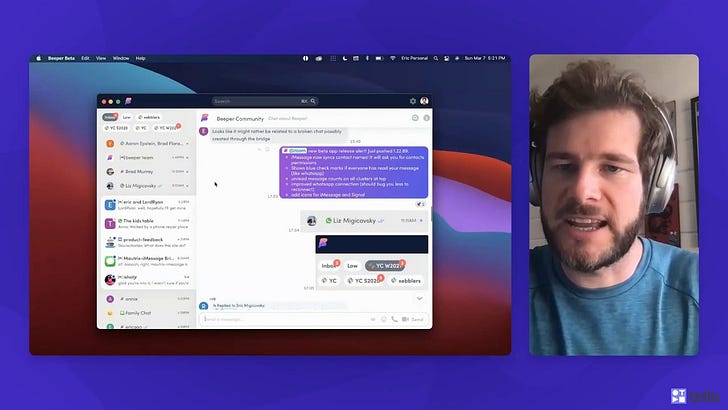The height and width of the screenshot is (410, 728).
Task: Click the 1Password icon in the menu bar
Action: click(x=306, y=59)
